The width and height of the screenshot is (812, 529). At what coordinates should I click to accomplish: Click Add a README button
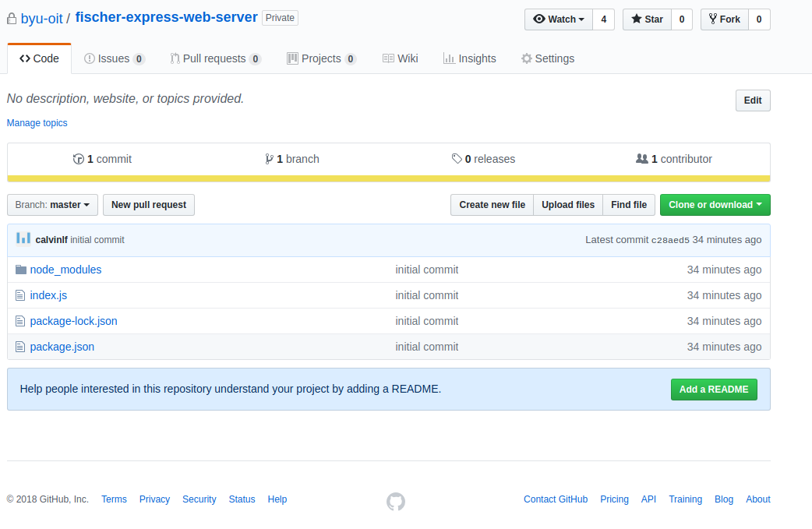pos(714,390)
